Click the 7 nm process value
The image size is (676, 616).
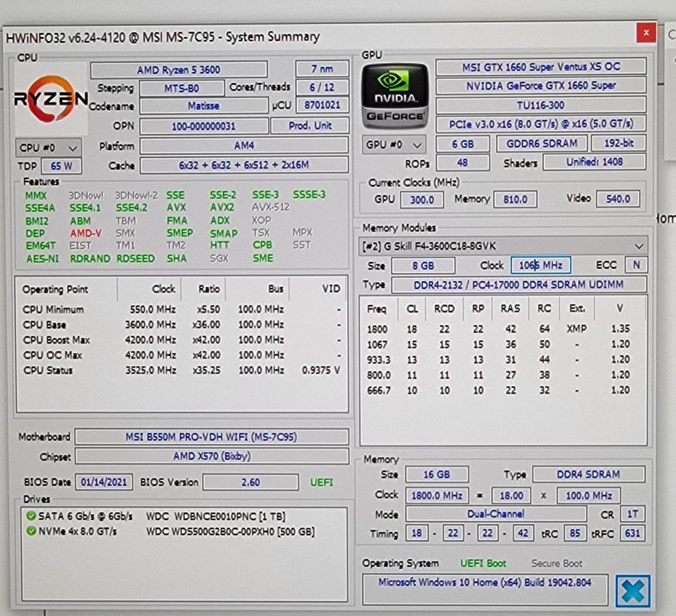click(x=322, y=68)
